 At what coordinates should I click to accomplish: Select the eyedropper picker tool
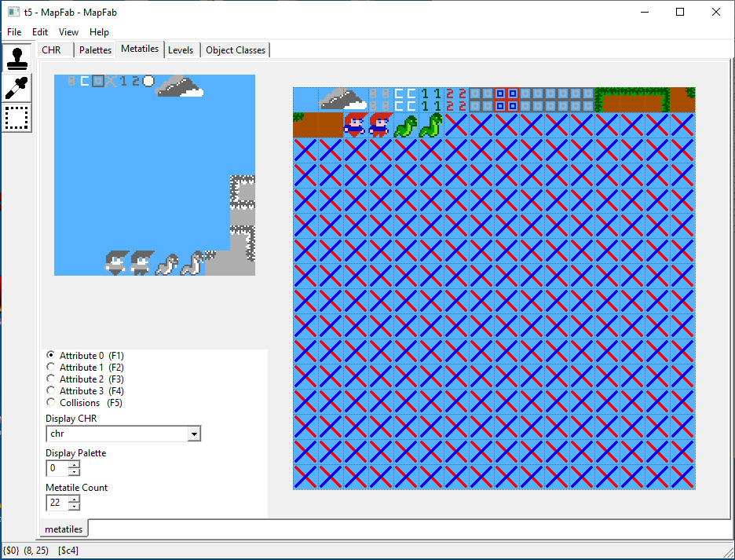click(x=16, y=87)
